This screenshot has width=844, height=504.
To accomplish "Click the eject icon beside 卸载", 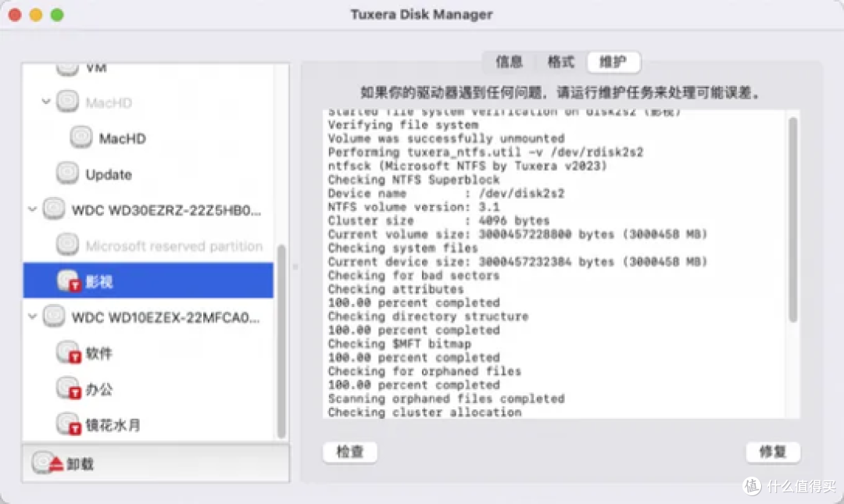I will point(48,463).
